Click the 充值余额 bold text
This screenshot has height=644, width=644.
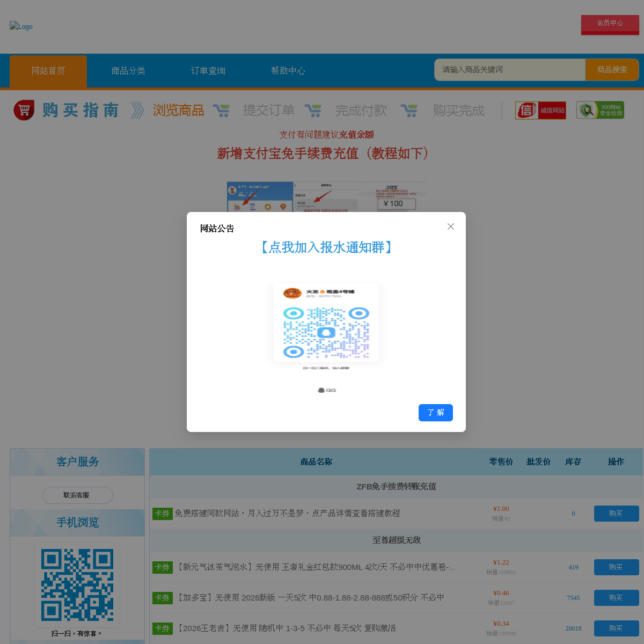pyautogui.click(x=356, y=135)
